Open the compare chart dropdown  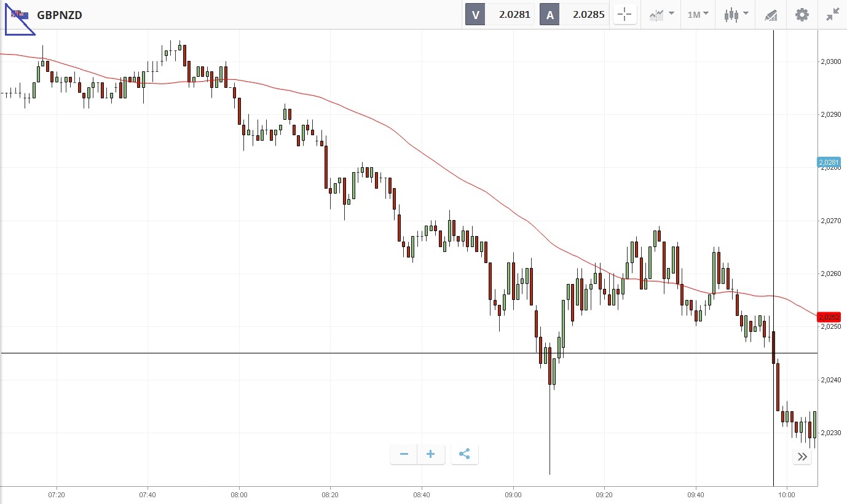coord(661,15)
